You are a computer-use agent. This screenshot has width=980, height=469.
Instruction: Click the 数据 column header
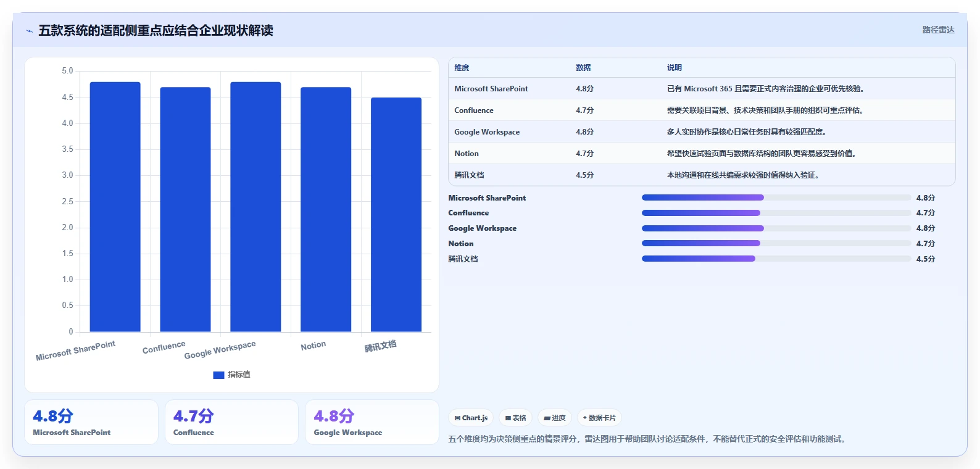point(583,68)
